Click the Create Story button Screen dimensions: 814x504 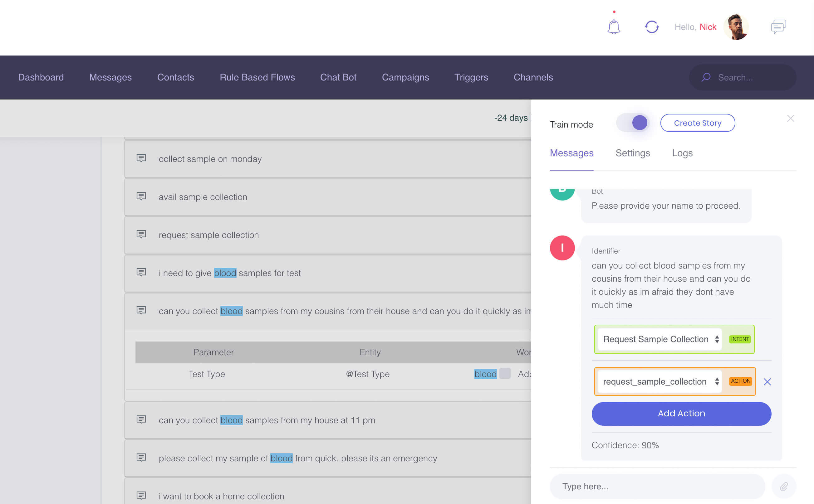pos(697,123)
